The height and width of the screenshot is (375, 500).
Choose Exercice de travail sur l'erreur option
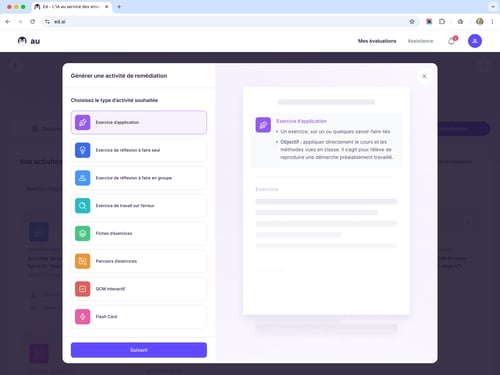tap(139, 206)
